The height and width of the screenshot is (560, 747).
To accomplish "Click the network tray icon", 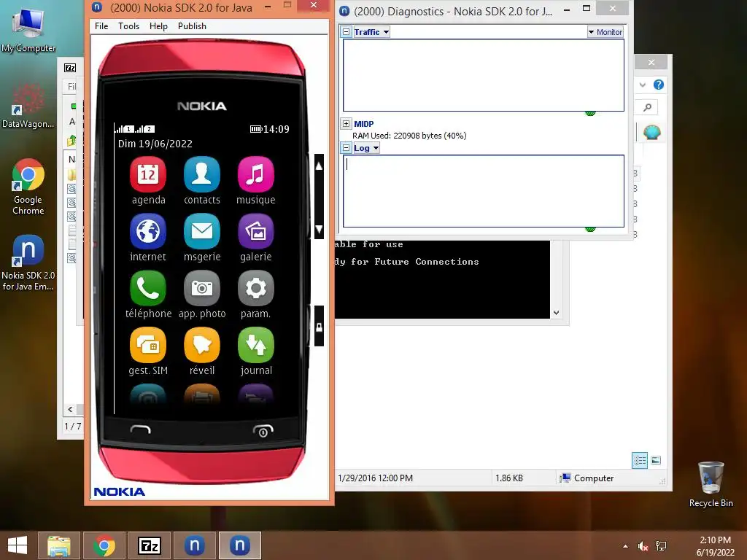I will click(661, 546).
